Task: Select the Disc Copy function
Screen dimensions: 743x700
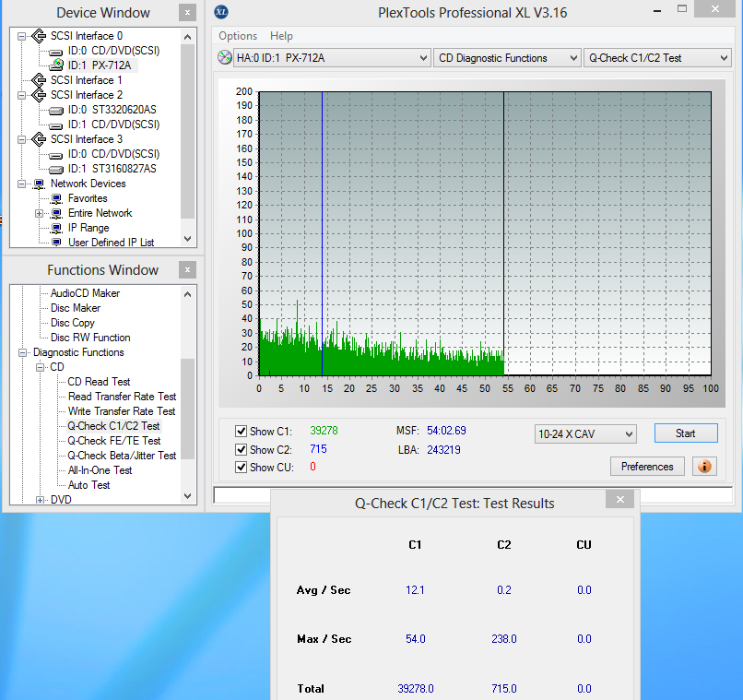Action: click(73, 323)
